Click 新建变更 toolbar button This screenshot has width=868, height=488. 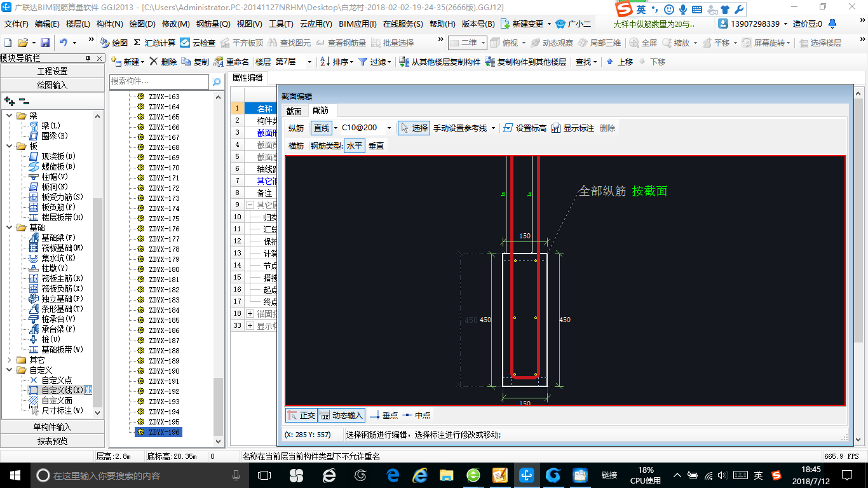(x=526, y=24)
